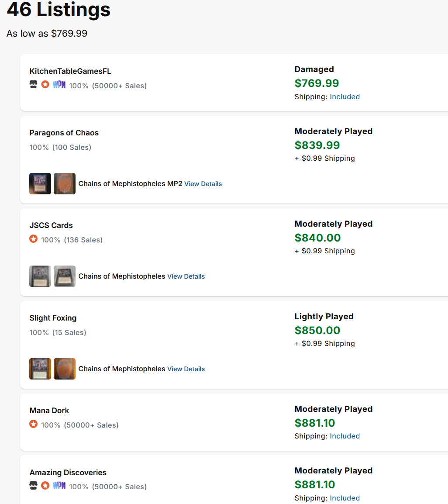Click the 46 Listings heading
The height and width of the screenshot is (504, 448).
pyautogui.click(x=59, y=9)
